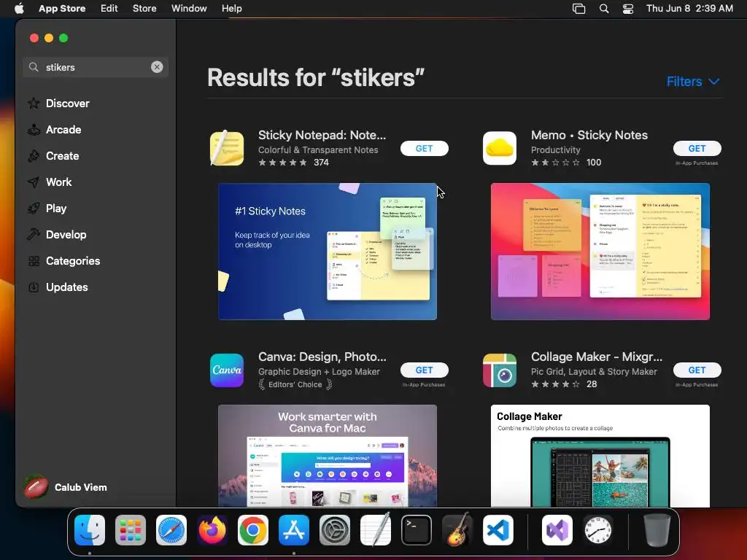Click Calub Viem football avatar
Screen dimensions: 747x560
pos(36,487)
